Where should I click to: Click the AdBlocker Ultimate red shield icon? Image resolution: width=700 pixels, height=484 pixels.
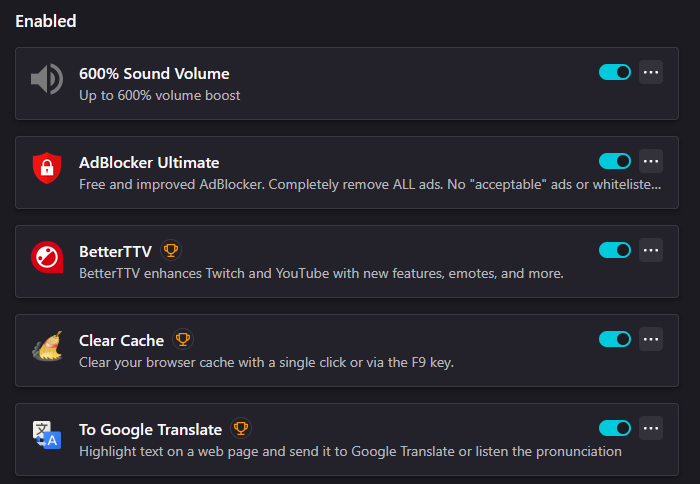[x=46, y=168]
